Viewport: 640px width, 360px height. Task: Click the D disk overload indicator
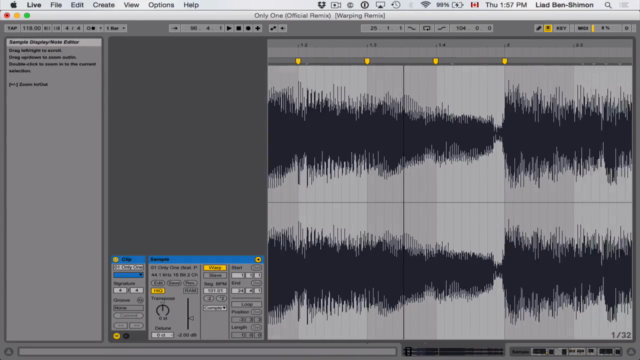pos(627,28)
